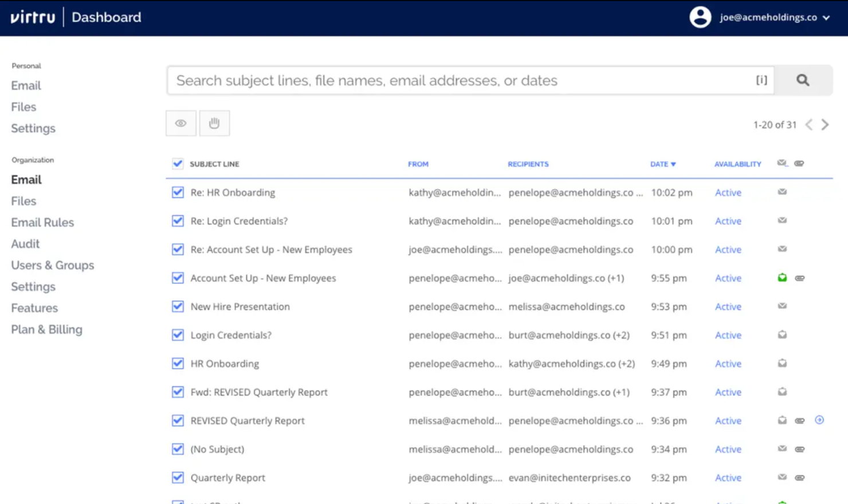Image resolution: width=848 pixels, height=504 pixels.
Task: Click the envelope icon in the column header row
Action: [x=782, y=163]
